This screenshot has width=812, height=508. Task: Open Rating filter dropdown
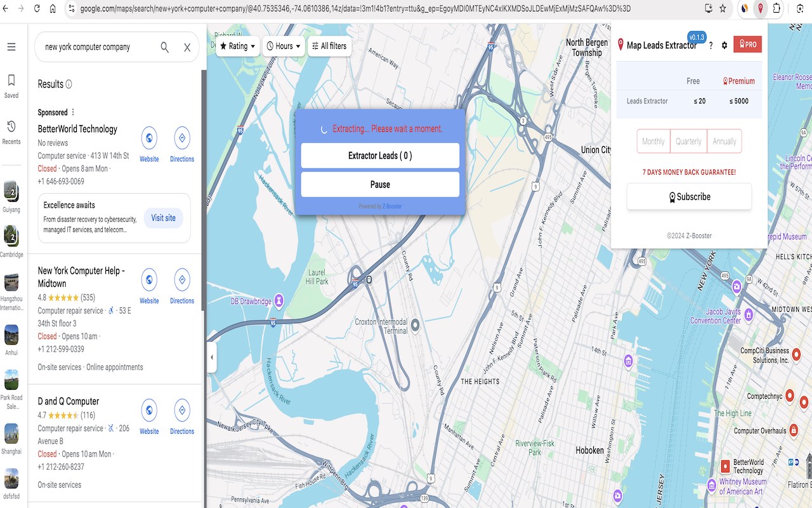click(237, 46)
